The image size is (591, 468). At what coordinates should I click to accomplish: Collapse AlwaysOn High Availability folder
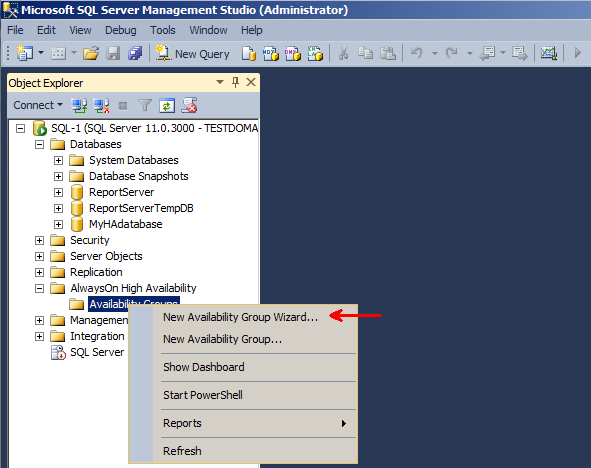(39, 289)
